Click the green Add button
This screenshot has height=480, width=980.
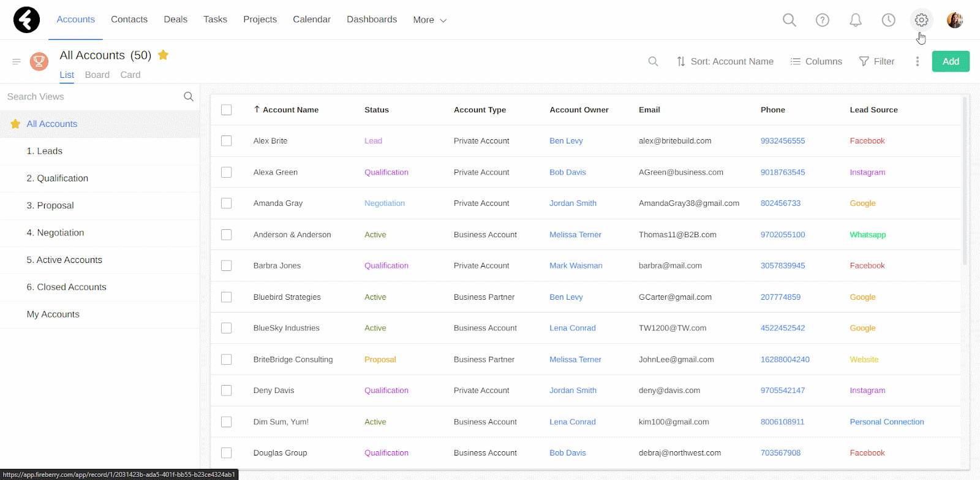951,61
